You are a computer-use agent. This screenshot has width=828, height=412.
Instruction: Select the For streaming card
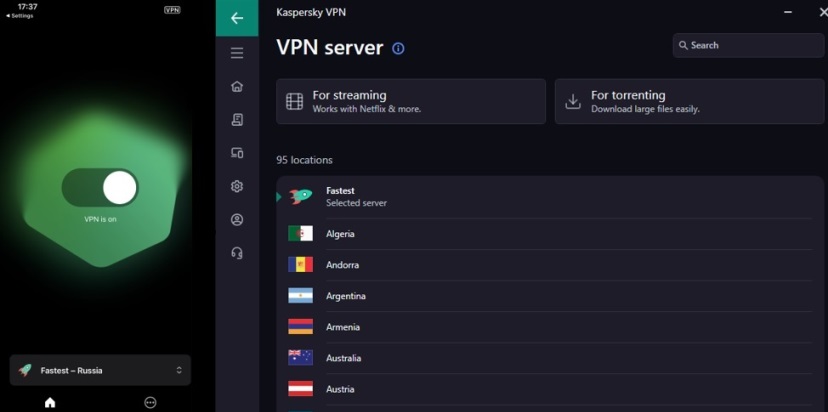(x=411, y=101)
